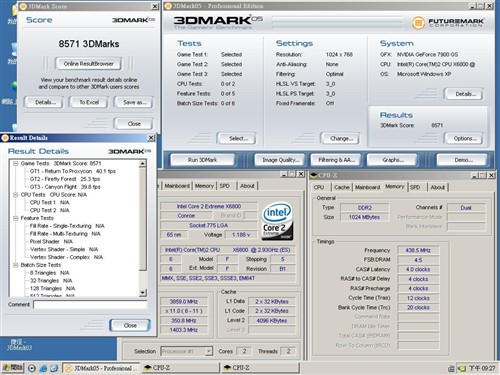Screen dimensions: 500x375
Task: Click Save as in the Score window
Action: pos(134,102)
